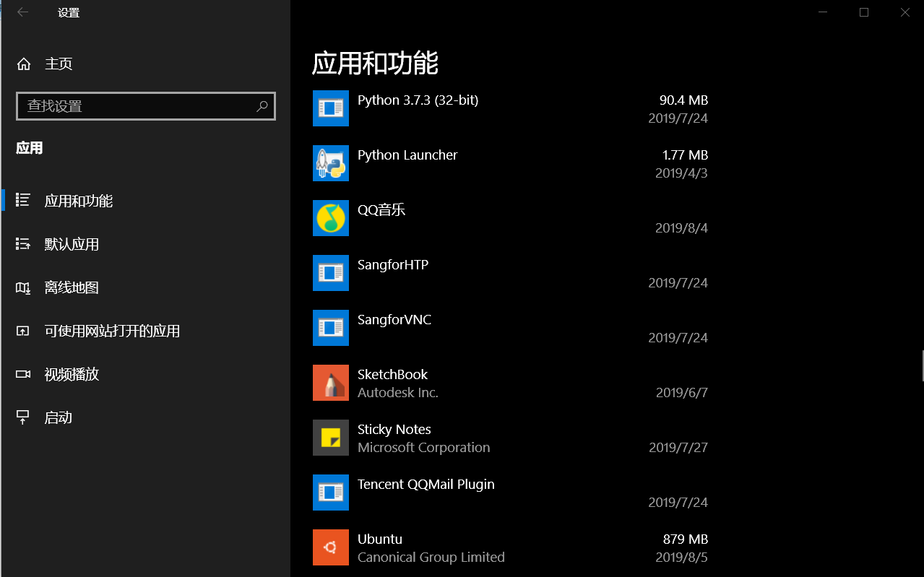Click the 1.77 MB size value
Screen dimensions: 924x577
tap(685, 155)
